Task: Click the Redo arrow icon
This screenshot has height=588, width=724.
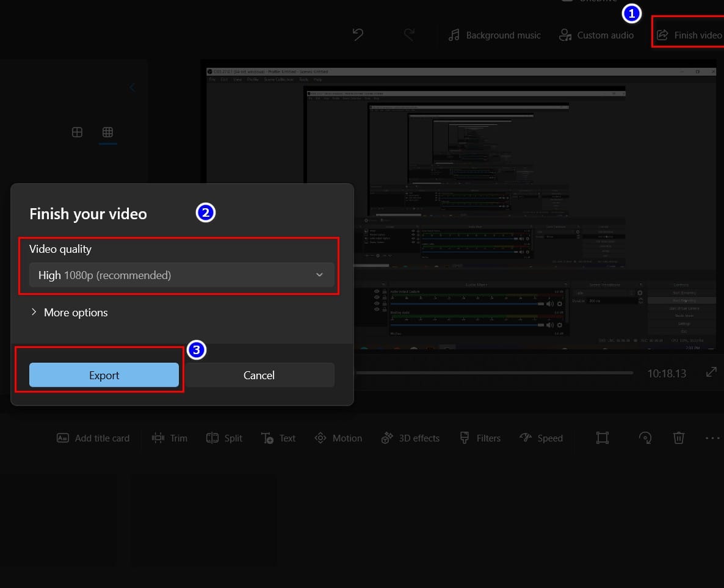Action: pos(409,35)
